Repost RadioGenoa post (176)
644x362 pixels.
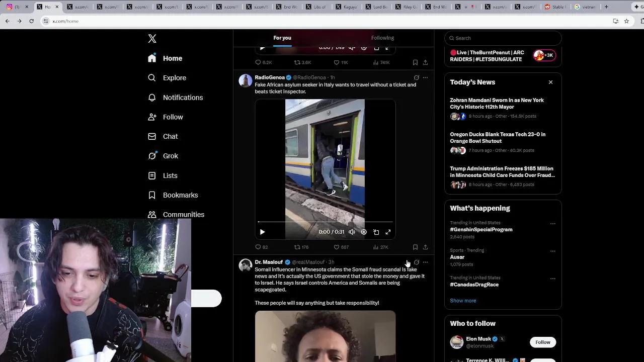(301, 247)
